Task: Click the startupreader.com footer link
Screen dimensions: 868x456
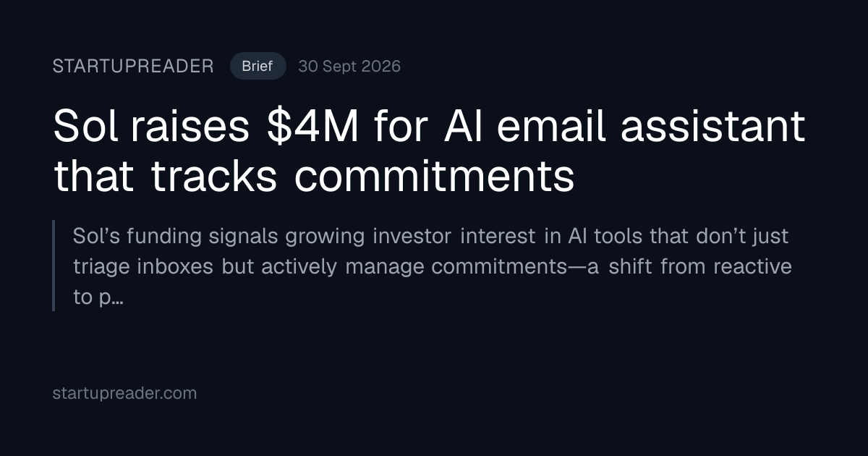Action: pyautogui.click(x=124, y=394)
